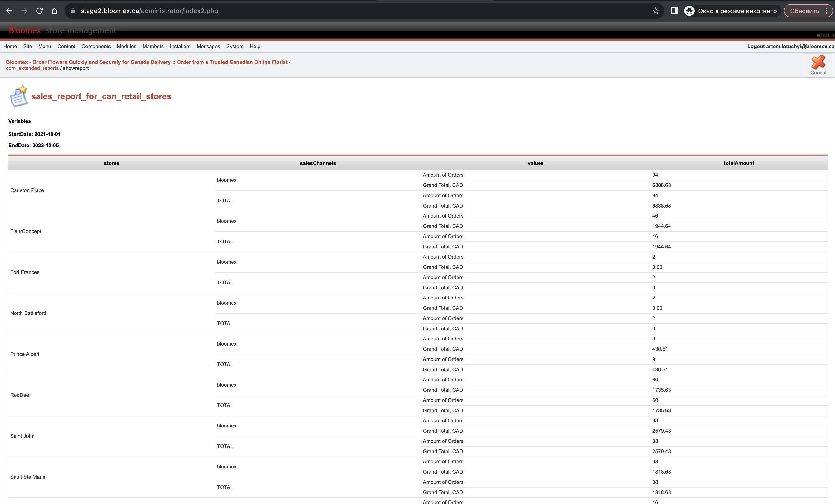
Task: Open the System menu
Action: (x=235, y=46)
